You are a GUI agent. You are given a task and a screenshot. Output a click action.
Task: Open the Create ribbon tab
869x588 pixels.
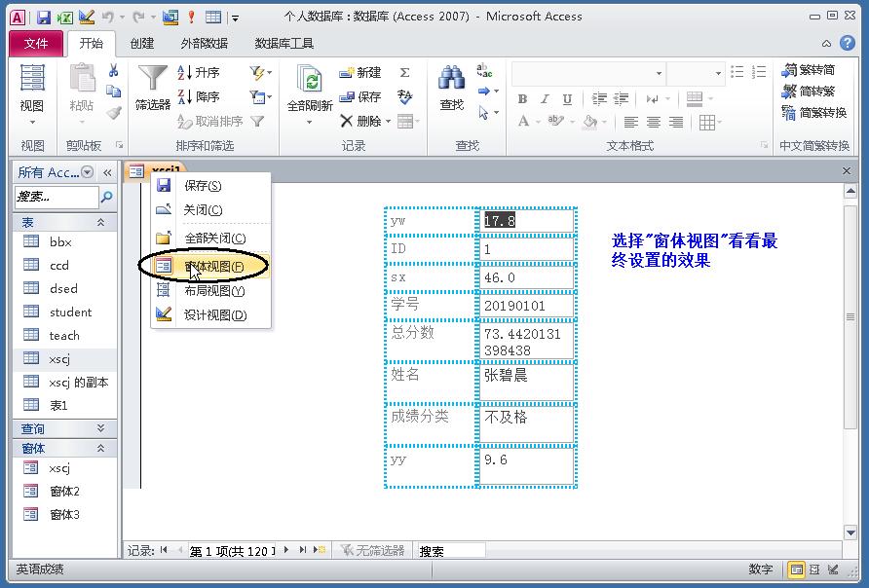tap(142, 44)
